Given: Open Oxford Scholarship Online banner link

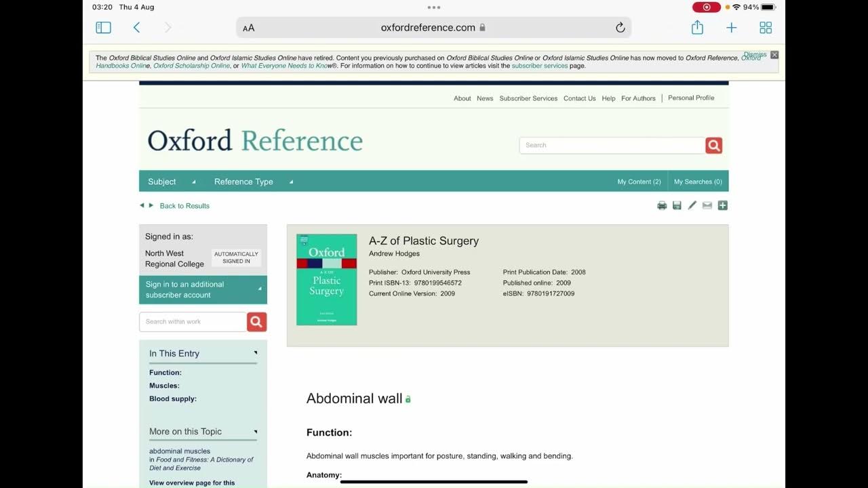Looking at the screenshot, I should (x=191, y=66).
